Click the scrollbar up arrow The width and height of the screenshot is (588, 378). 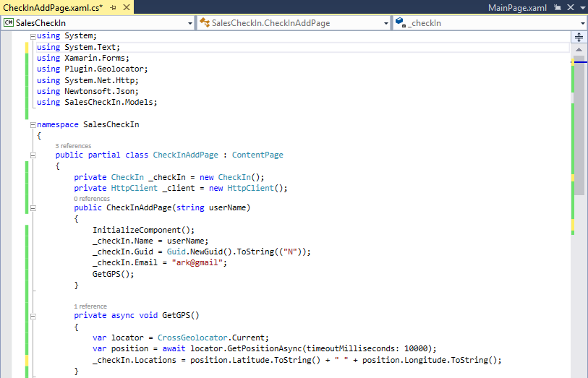coord(579,49)
